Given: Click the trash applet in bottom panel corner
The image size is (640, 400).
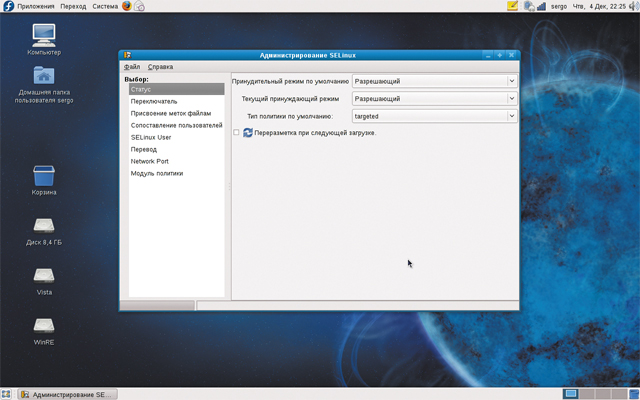Looking at the screenshot, I should (x=634, y=394).
